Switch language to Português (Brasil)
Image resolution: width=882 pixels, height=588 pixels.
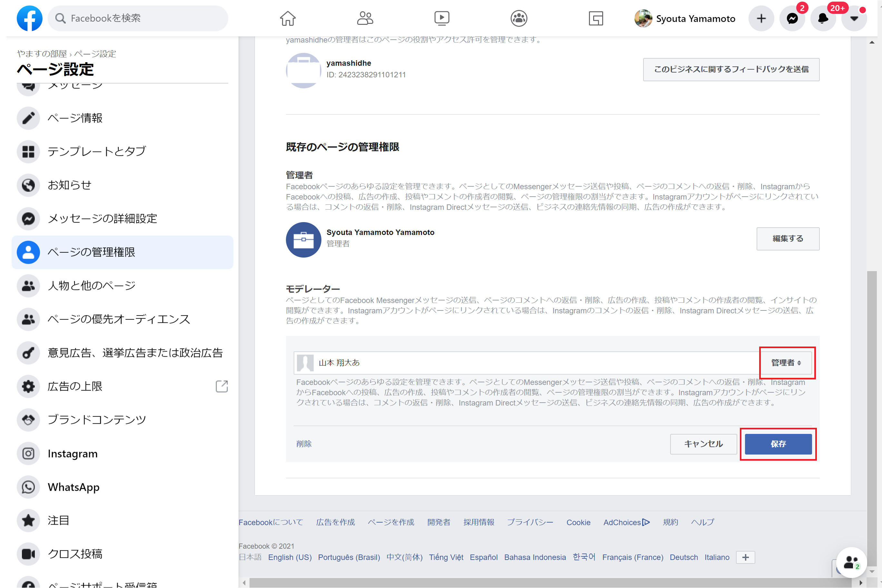pyautogui.click(x=349, y=558)
